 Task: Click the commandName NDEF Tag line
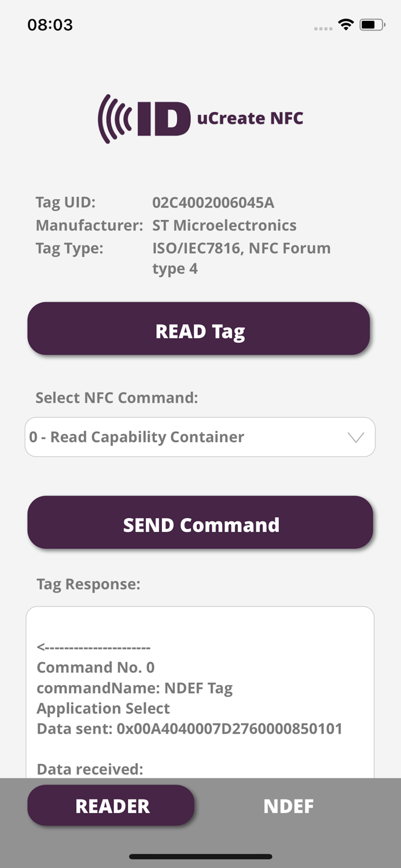click(x=134, y=688)
